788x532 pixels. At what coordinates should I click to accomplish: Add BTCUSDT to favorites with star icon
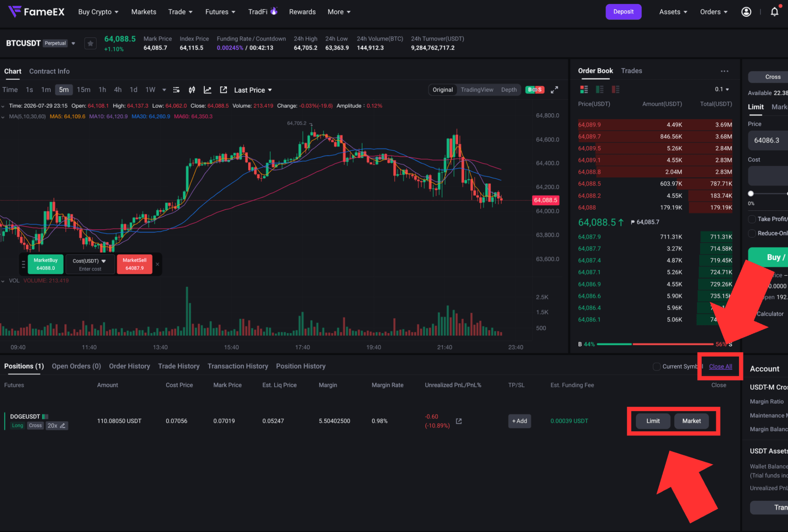tap(90, 43)
